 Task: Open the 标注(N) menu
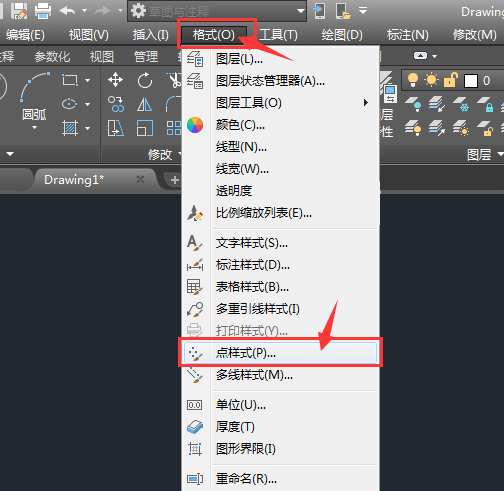407,35
